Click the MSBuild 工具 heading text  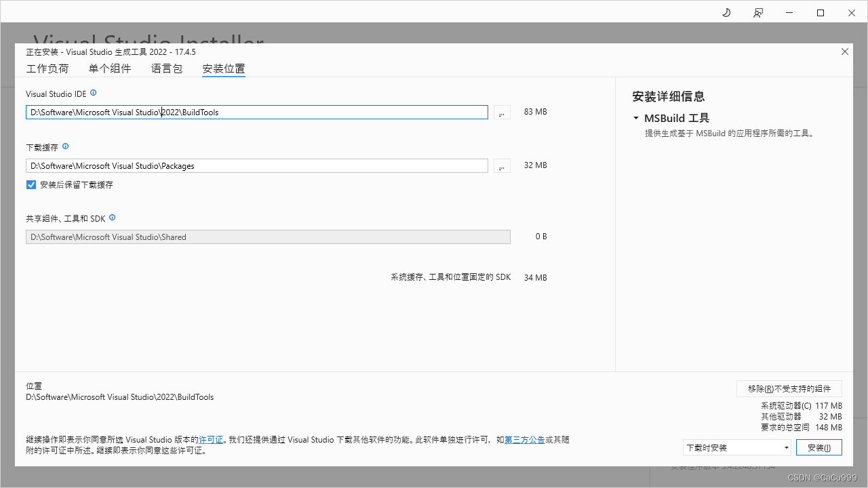(677, 118)
